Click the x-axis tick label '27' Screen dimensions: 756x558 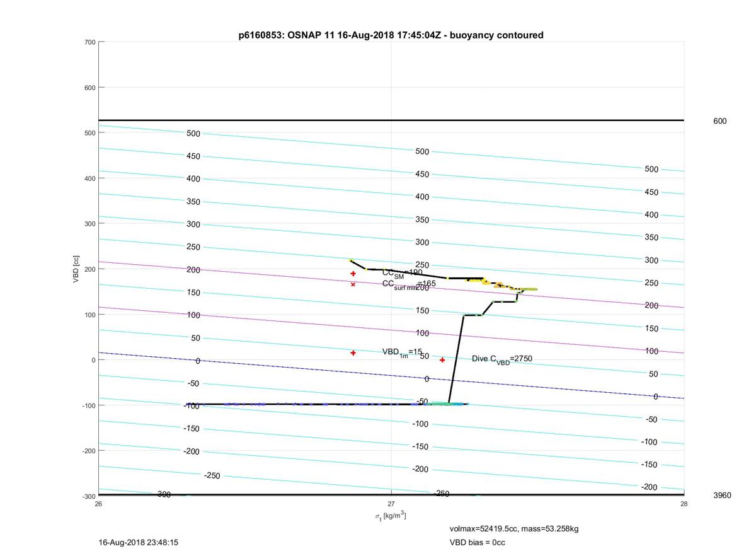click(x=391, y=503)
